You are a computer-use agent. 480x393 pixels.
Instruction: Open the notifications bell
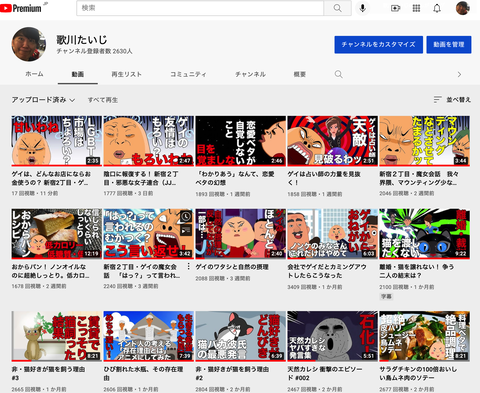point(437,8)
